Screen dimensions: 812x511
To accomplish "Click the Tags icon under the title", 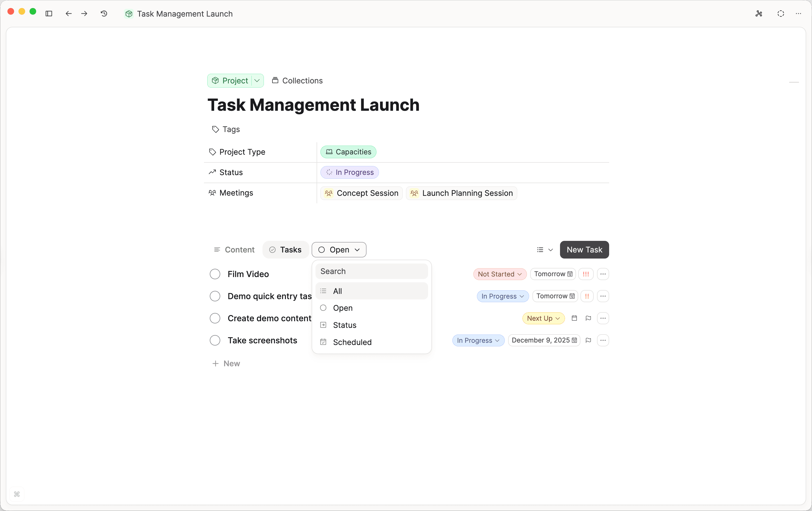I will [x=215, y=129].
